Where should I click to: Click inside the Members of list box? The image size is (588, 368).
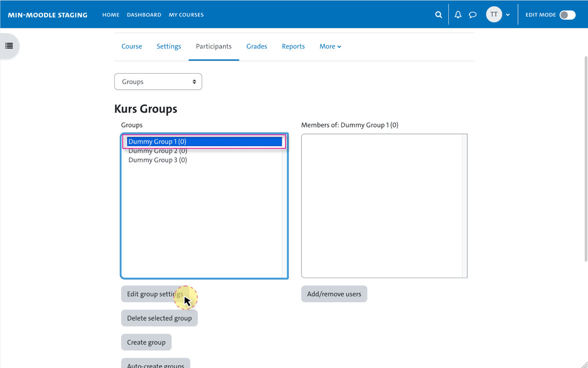[x=384, y=206]
